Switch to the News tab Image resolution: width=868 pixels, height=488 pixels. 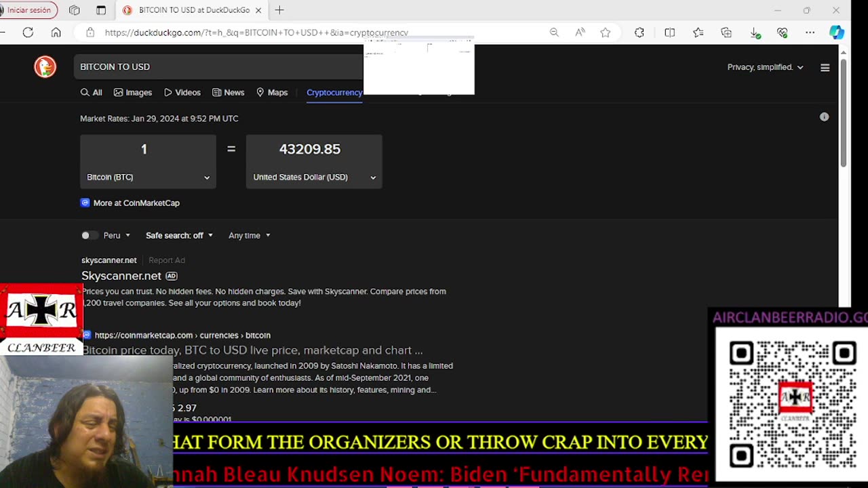229,92
